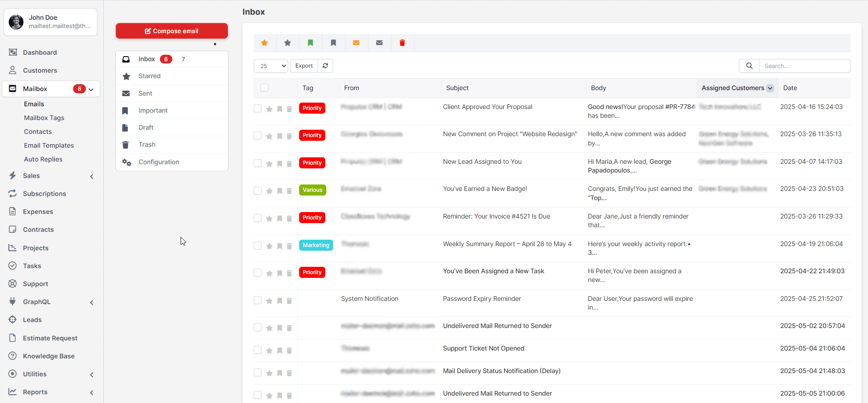This screenshot has height=403, width=868.
Task: Open the Sent folder
Action: tap(171, 93)
